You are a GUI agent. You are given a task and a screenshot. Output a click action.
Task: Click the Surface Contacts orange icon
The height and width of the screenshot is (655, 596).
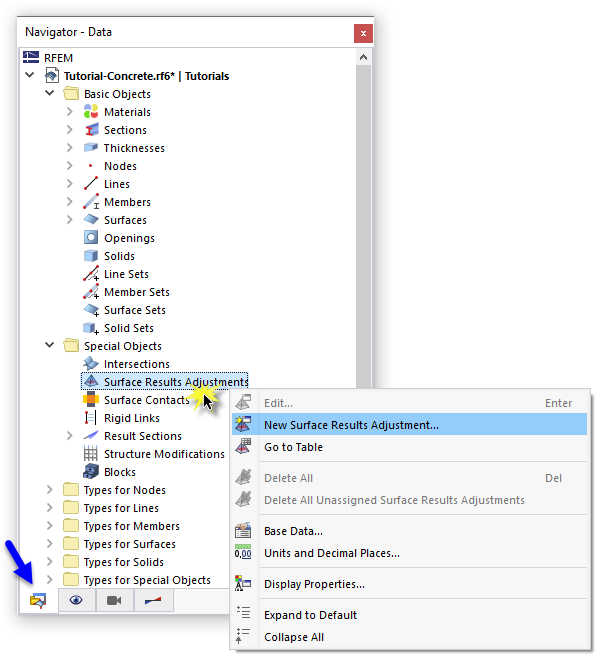point(91,400)
